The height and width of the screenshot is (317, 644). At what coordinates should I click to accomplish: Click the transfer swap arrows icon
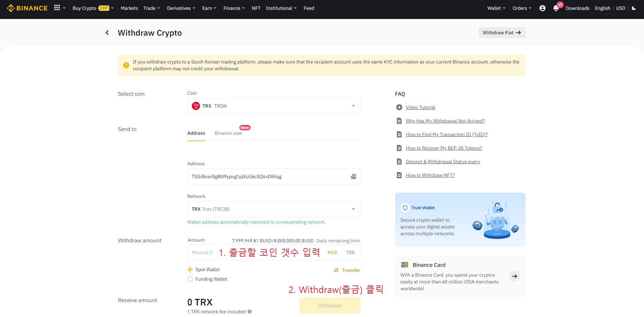336,270
